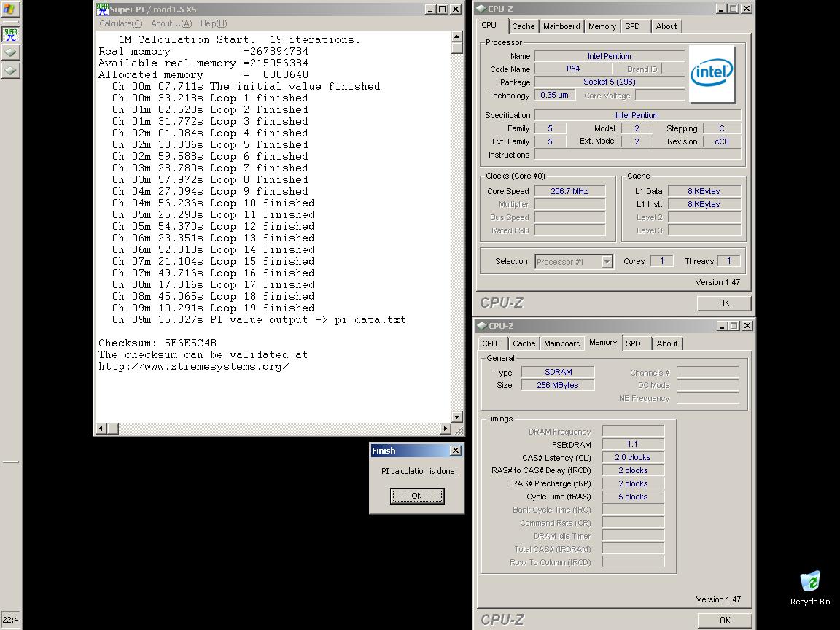Switch to Cache tab in lower CPU-Z

[524, 343]
